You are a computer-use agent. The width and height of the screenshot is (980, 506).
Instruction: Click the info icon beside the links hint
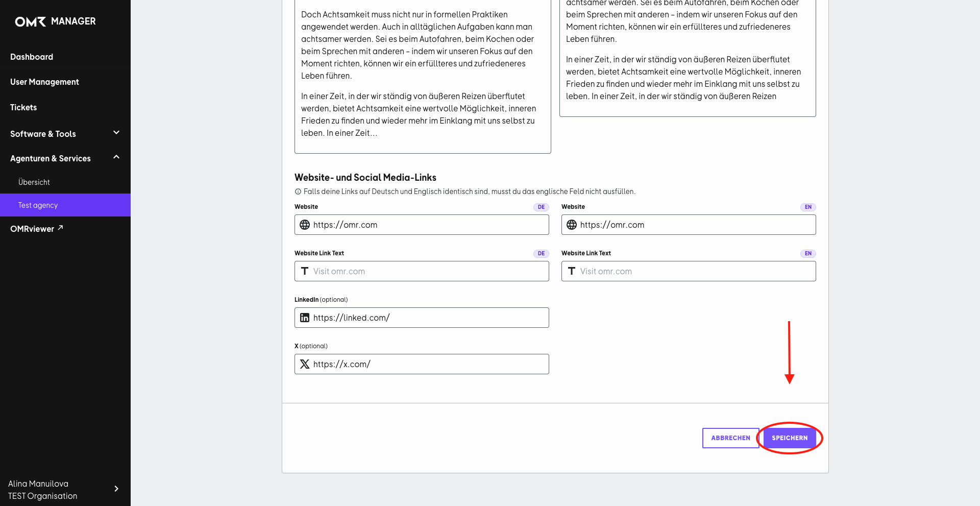[x=298, y=191]
